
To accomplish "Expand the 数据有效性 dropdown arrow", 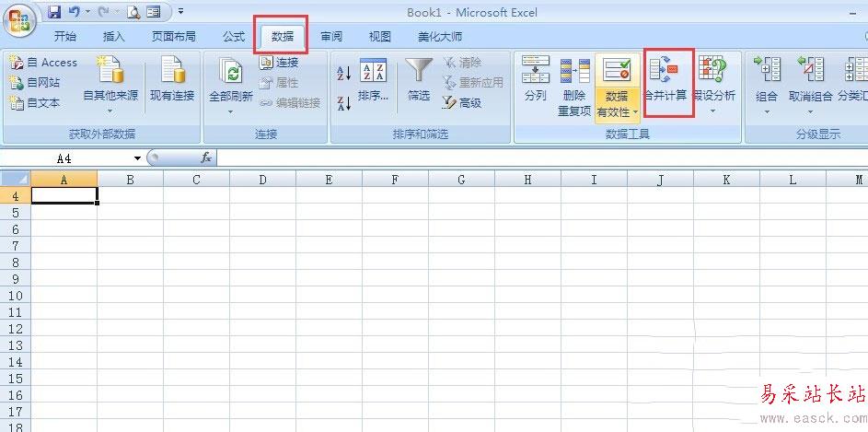I will tap(635, 112).
